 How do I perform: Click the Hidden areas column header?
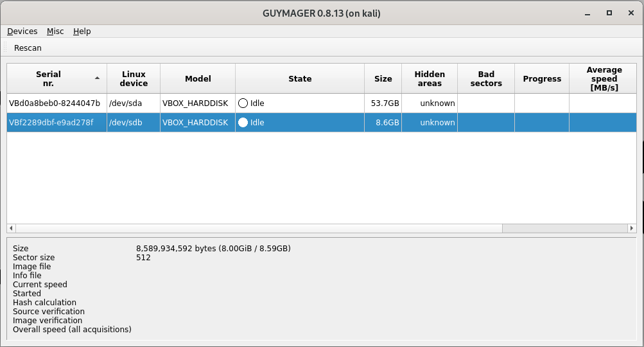pos(429,78)
